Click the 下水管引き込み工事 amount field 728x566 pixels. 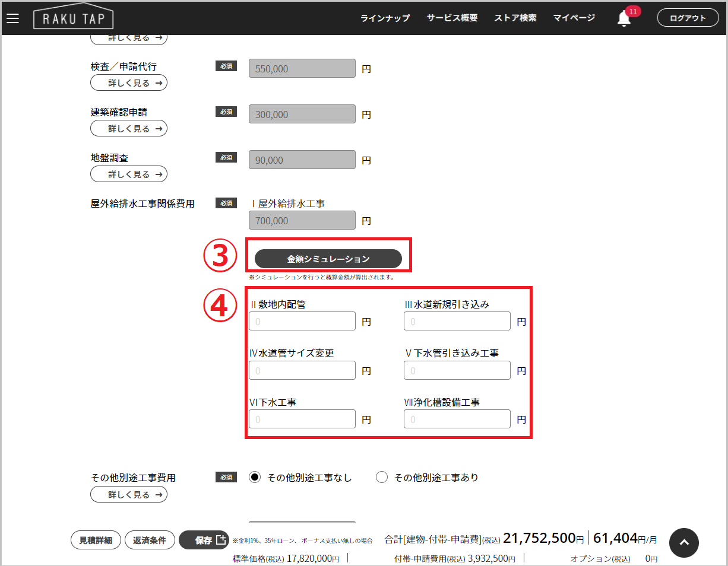(x=457, y=370)
